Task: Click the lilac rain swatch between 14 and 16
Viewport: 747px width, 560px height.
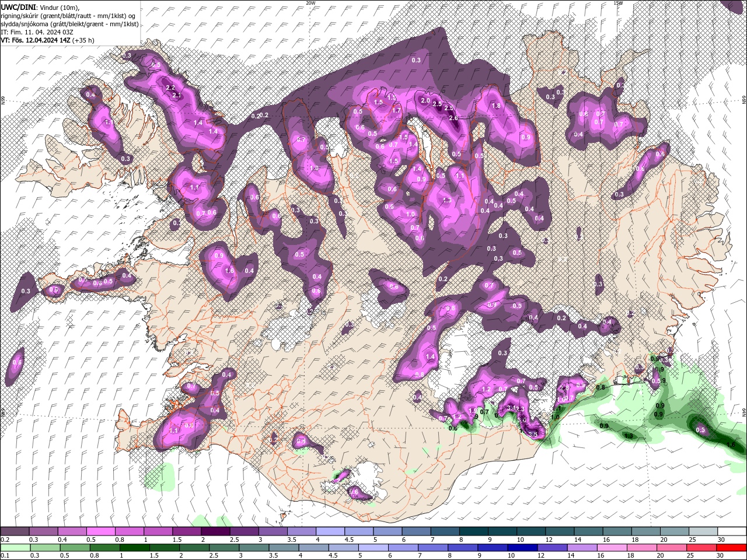Action: [x=582, y=548]
